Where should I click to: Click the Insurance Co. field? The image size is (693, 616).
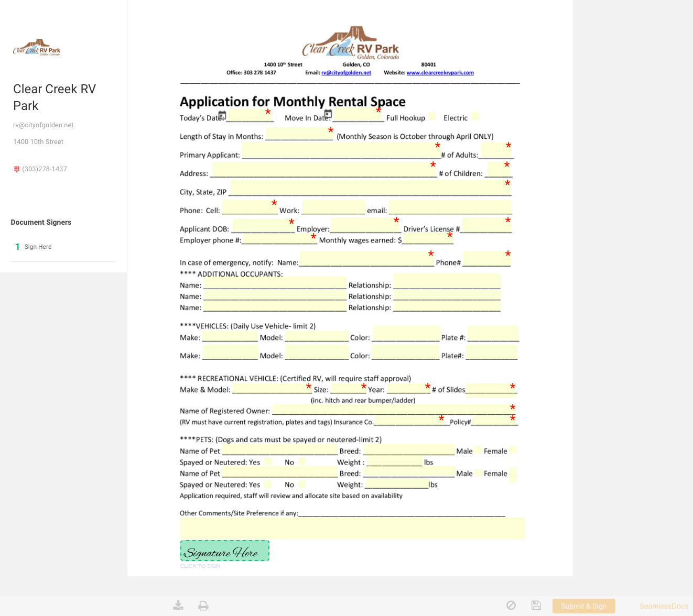[x=409, y=420]
